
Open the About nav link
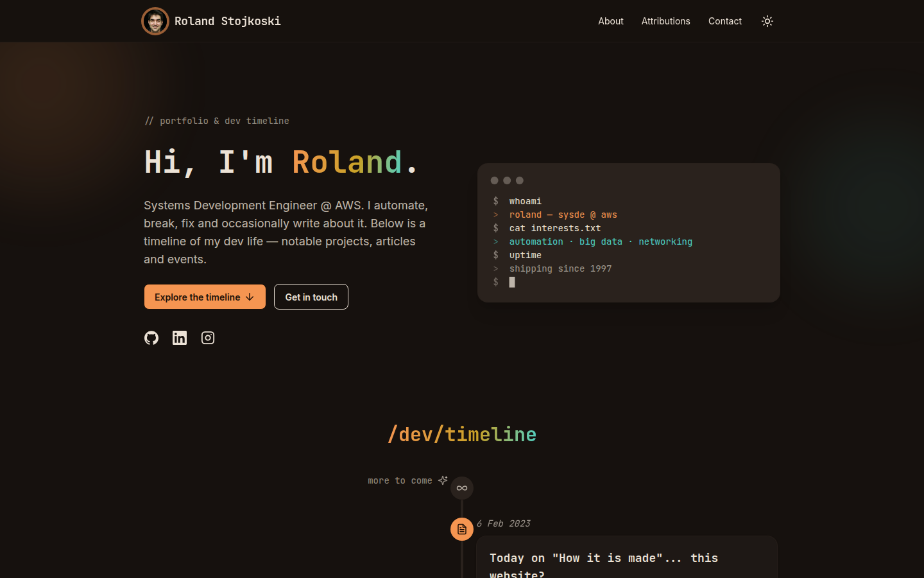pos(611,21)
